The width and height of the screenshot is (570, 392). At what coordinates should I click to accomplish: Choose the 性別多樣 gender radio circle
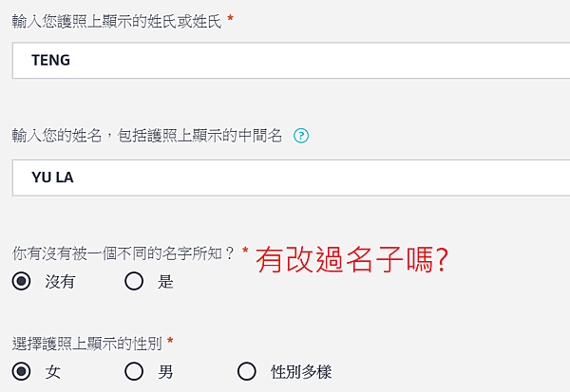246,371
